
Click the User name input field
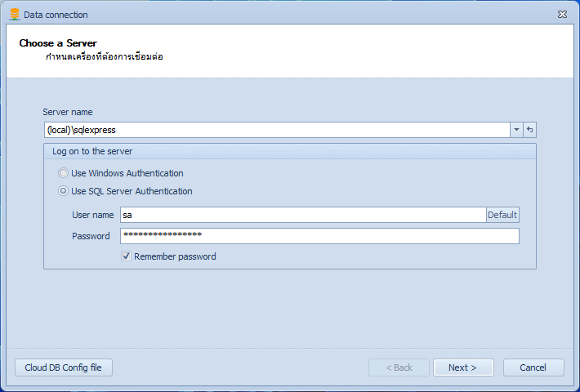click(x=303, y=215)
